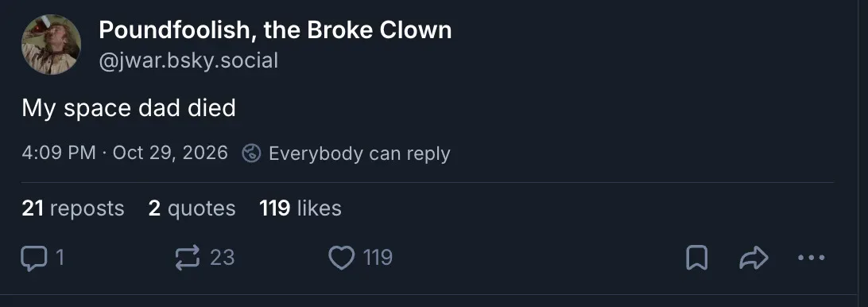Viewport: 868px width, 307px height.
Task: View the 119 likes list
Action: pyautogui.click(x=300, y=208)
